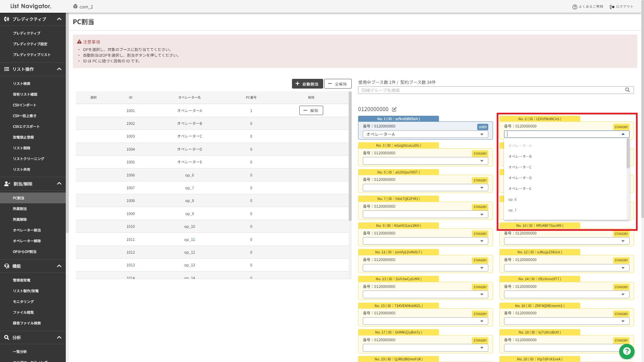Open operator dropdown for booth No. 14
The height and width of the screenshot is (362, 644).
point(566,294)
